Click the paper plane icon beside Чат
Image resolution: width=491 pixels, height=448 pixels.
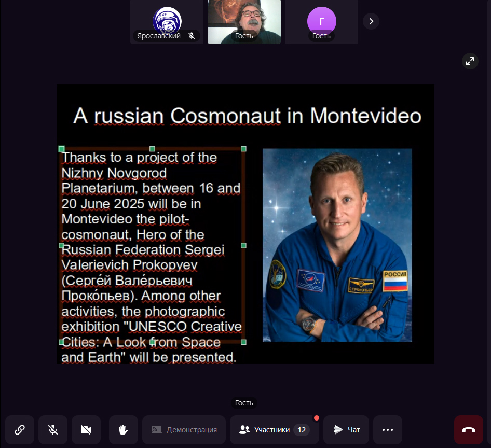point(338,430)
